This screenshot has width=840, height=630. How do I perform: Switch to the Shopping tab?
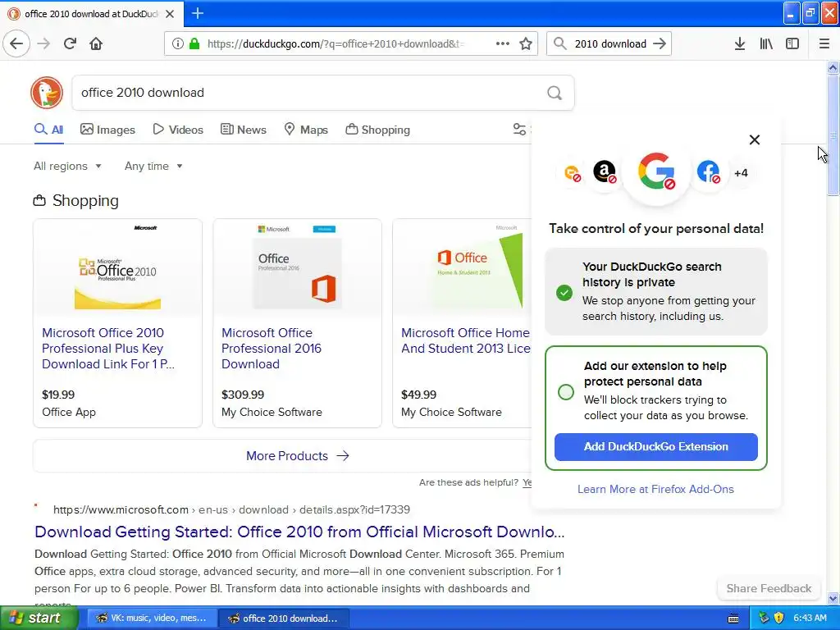click(377, 130)
